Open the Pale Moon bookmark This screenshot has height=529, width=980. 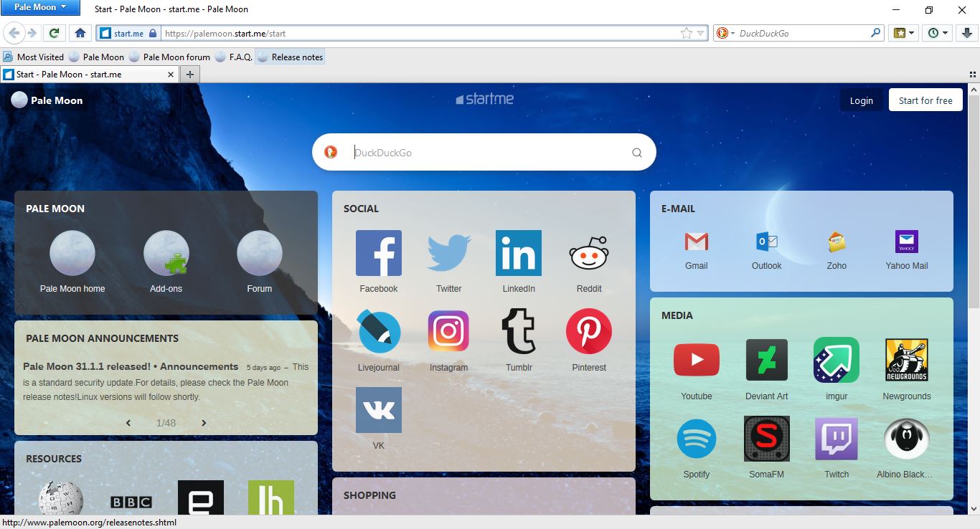[97, 57]
